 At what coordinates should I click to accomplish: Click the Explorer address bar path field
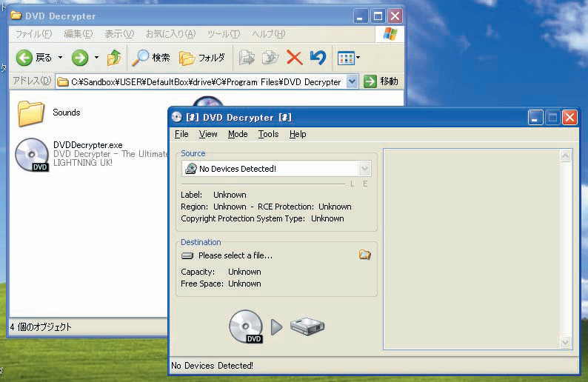point(201,81)
